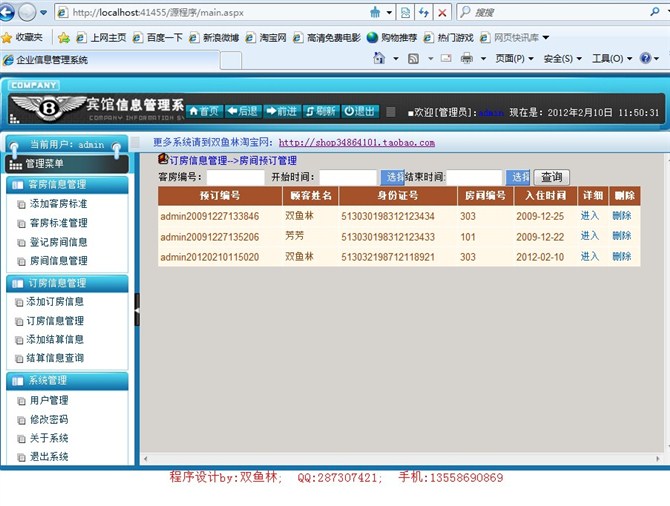Click 选择 button next to 开始时间

coord(392,177)
